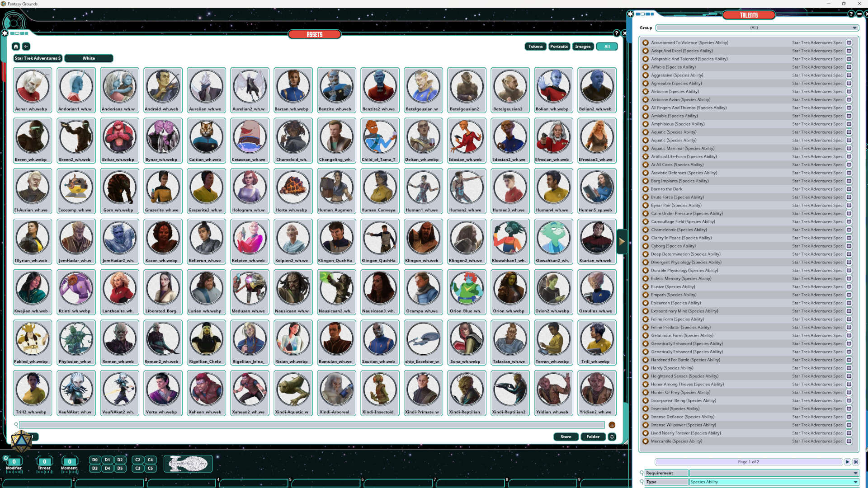This screenshot has width=868, height=488.
Task: Click drag icon for Affable talent
Action: click(646, 67)
